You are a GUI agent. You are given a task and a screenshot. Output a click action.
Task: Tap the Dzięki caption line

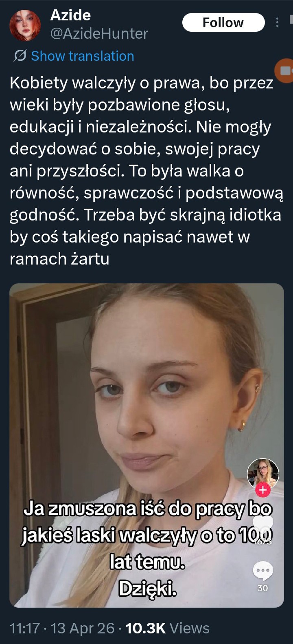click(x=147, y=588)
